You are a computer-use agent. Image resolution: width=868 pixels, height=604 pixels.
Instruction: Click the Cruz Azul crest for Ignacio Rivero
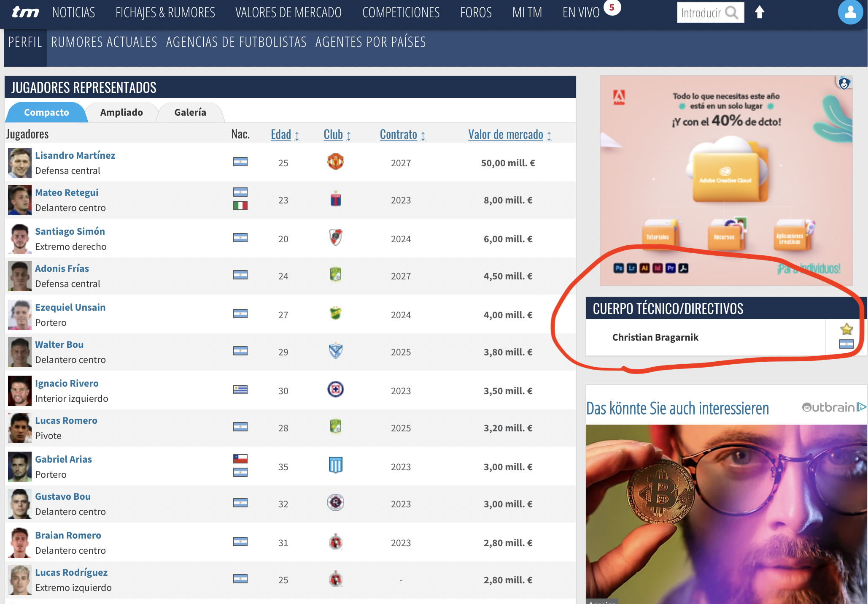(x=336, y=390)
